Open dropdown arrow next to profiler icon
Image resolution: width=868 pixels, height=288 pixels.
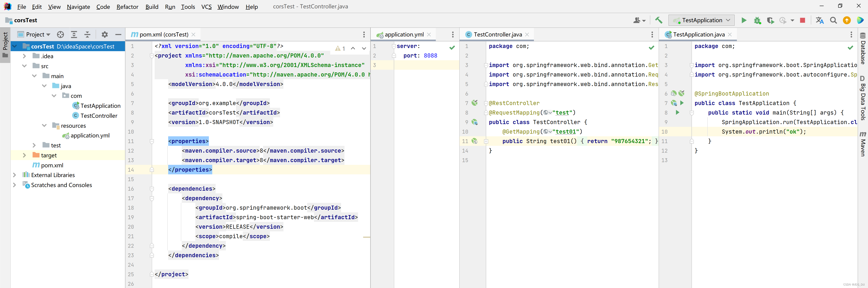pos(793,20)
